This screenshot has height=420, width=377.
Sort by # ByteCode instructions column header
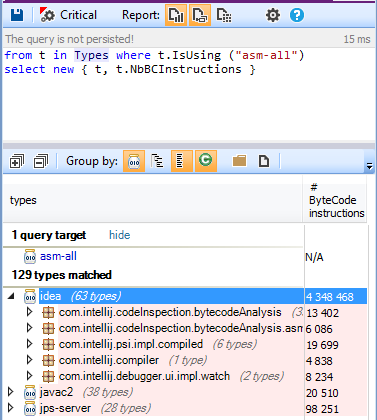(336, 200)
